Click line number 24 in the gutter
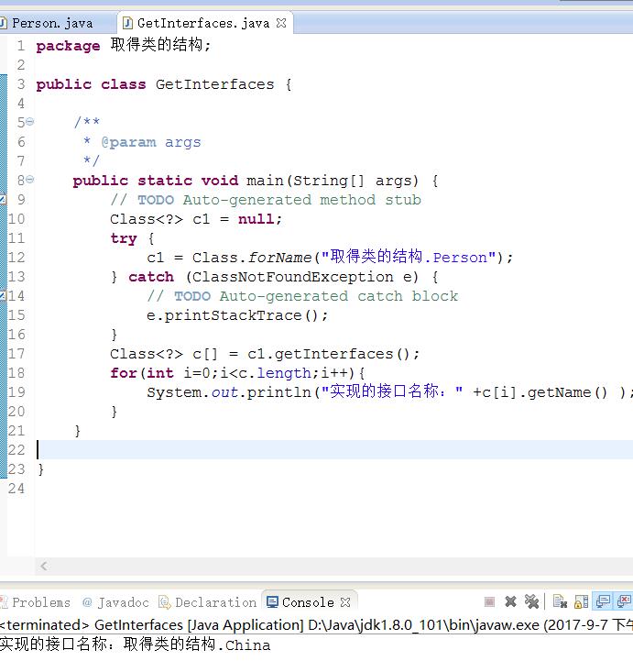Screen dimensions: 633x672 [16, 489]
